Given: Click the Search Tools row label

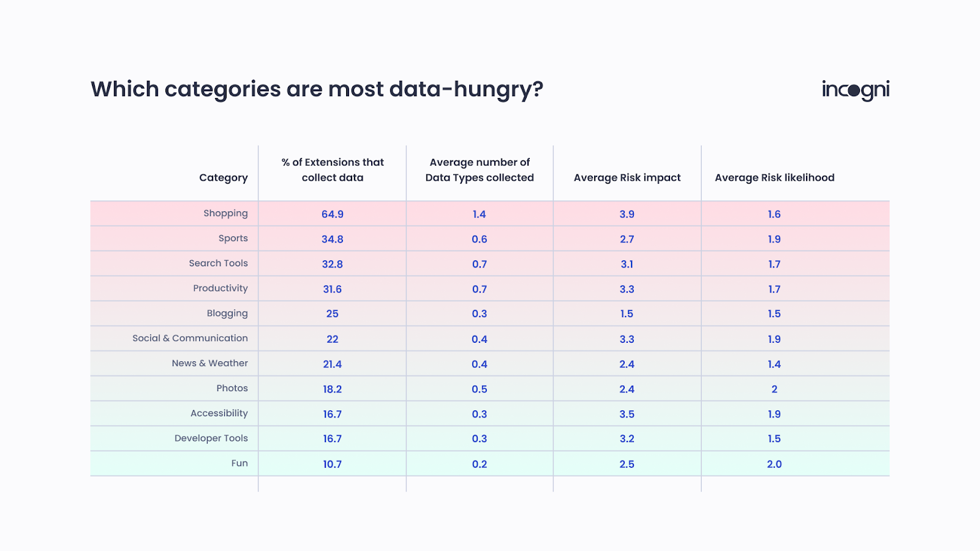Looking at the screenshot, I should (219, 263).
